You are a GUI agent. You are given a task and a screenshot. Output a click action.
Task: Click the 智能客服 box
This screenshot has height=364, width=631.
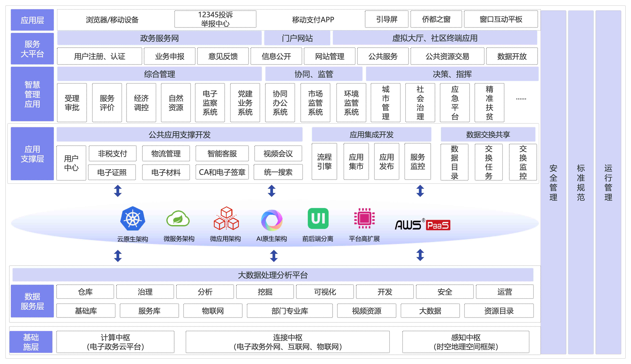pyautogui.click(x=222, y=153)
